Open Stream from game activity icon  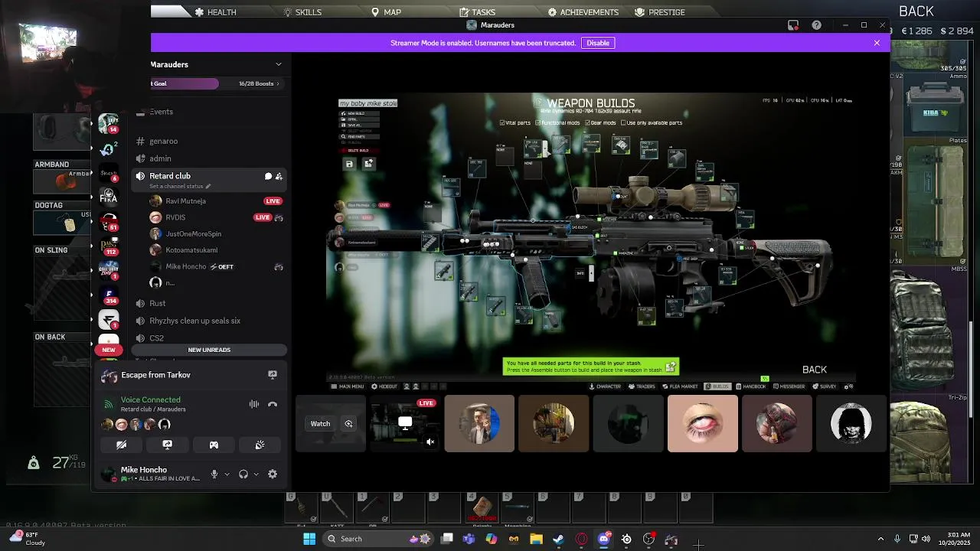pos(273,375)
